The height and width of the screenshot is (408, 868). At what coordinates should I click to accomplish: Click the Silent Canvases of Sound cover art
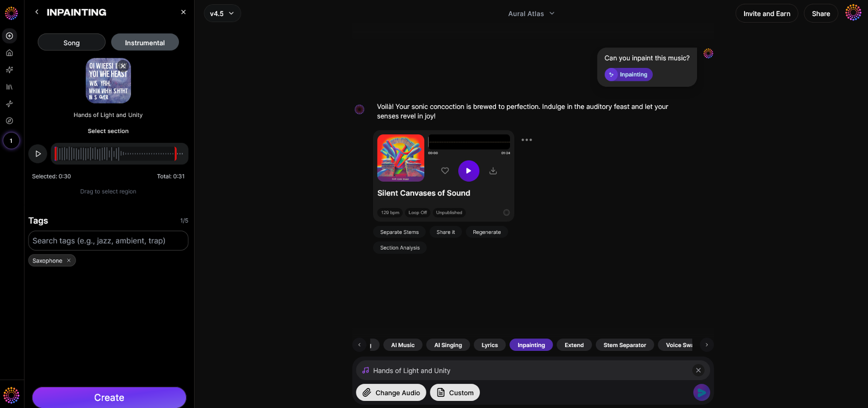pyautogui.click(x=401, y=158)
